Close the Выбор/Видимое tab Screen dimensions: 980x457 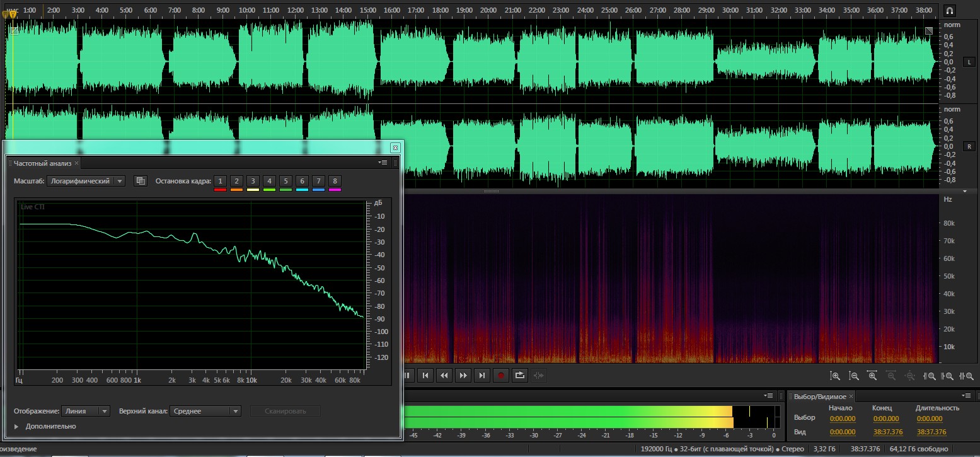point(850,396)
